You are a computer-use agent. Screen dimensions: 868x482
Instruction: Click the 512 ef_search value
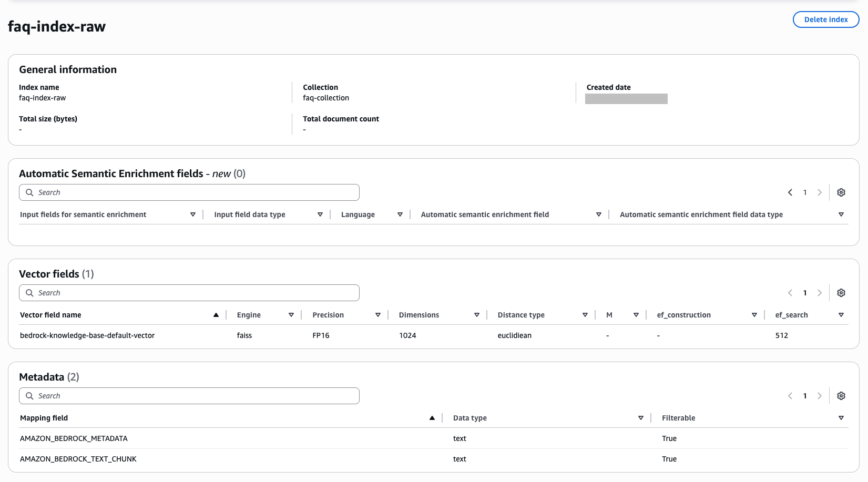(782, 335)
